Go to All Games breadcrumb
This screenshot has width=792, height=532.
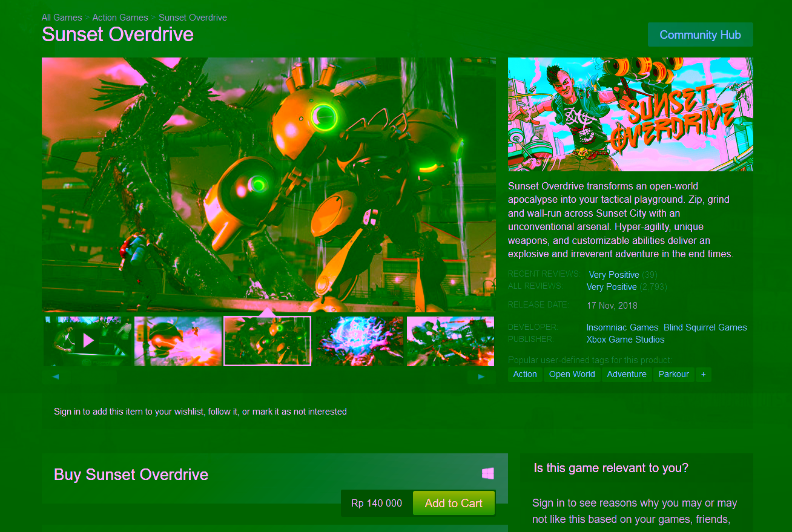coord(62,18)
